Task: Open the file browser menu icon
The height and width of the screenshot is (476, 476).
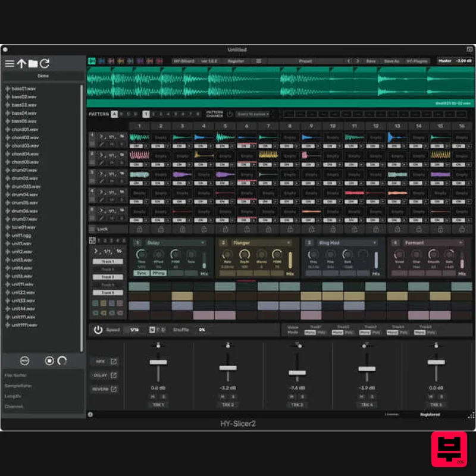Action: pos(11,63)
